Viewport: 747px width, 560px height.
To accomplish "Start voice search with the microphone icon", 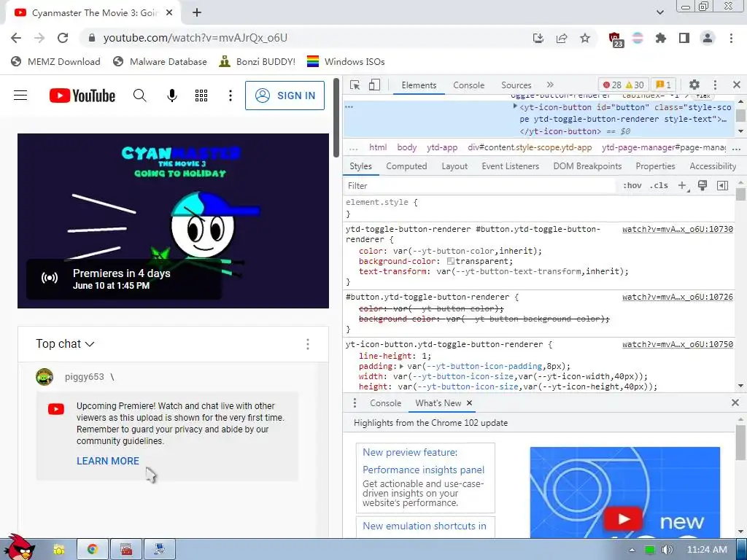I will tap(172, 96).
